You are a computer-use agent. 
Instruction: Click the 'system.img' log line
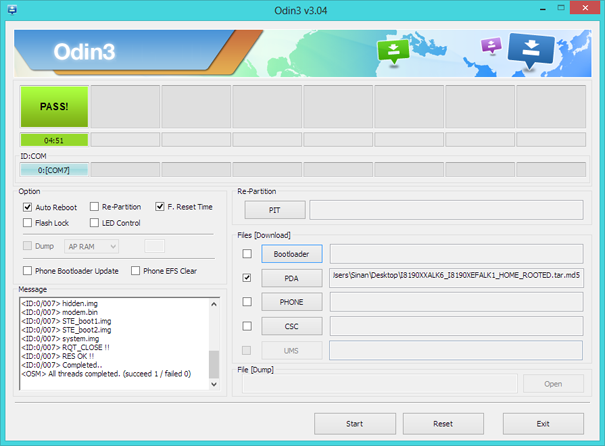coord(61,339)
